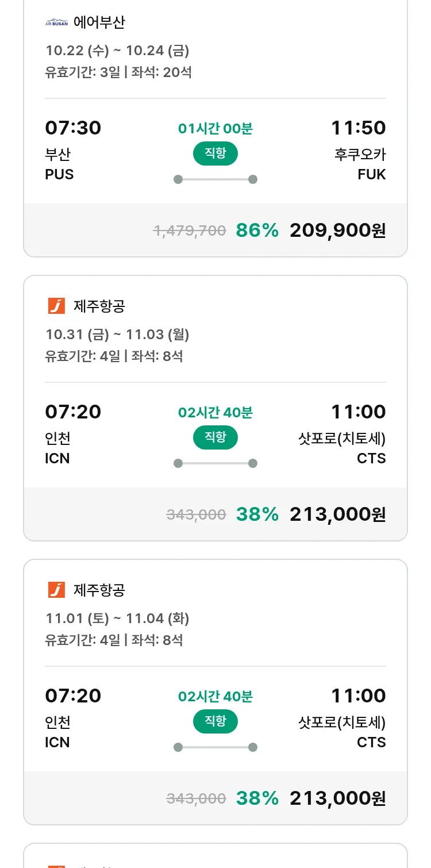Tap 직항 badge on 11.01 Sapporo flight

[x=215, y=721]
